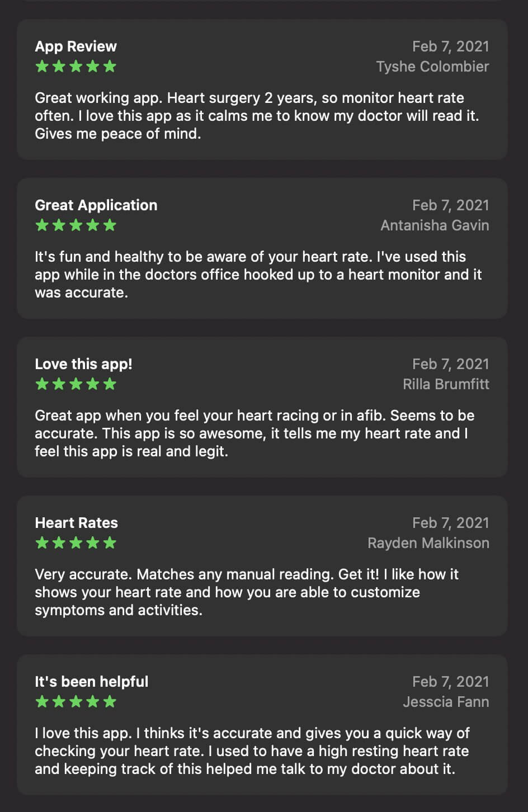
Task: Click the star rating under App Review
Action: (x=76, y=67)
